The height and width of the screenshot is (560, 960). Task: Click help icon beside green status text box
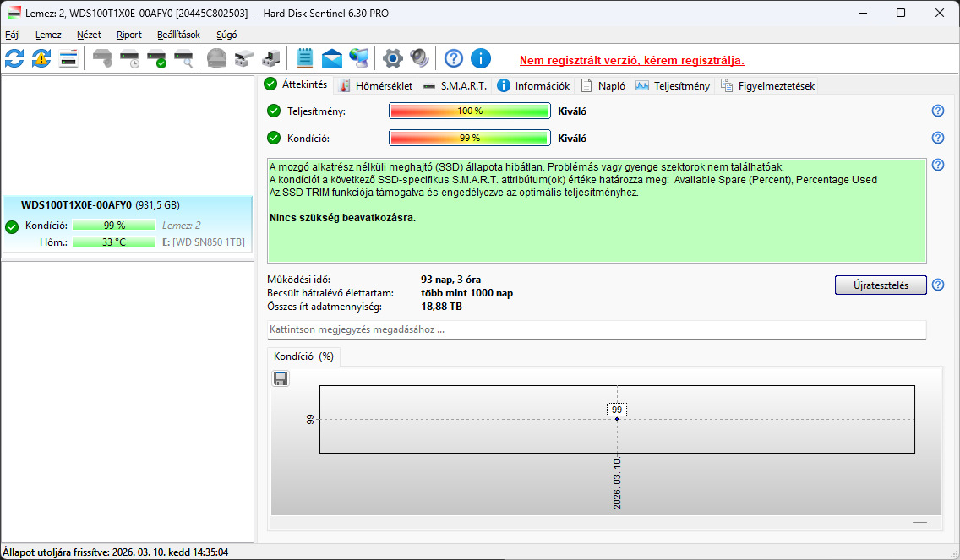(938, 165)
